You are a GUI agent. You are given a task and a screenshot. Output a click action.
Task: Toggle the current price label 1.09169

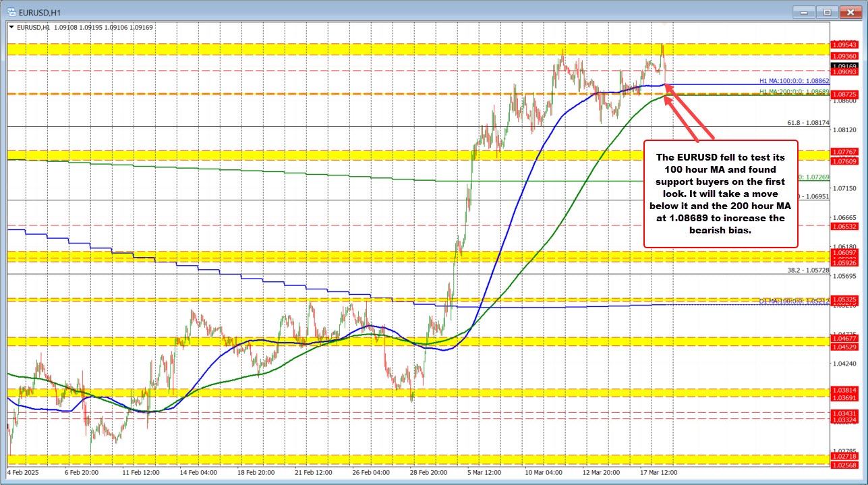846,65
